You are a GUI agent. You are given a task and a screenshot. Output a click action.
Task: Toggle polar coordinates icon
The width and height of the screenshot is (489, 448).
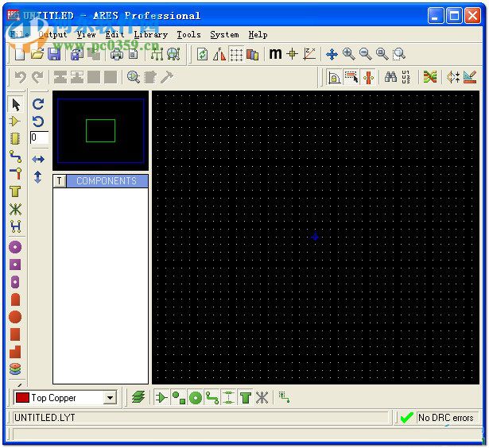click(309, 54)
